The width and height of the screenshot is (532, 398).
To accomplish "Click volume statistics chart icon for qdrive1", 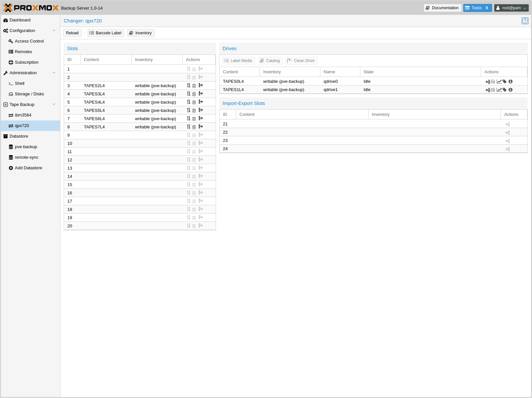I will tap(499, 90).
